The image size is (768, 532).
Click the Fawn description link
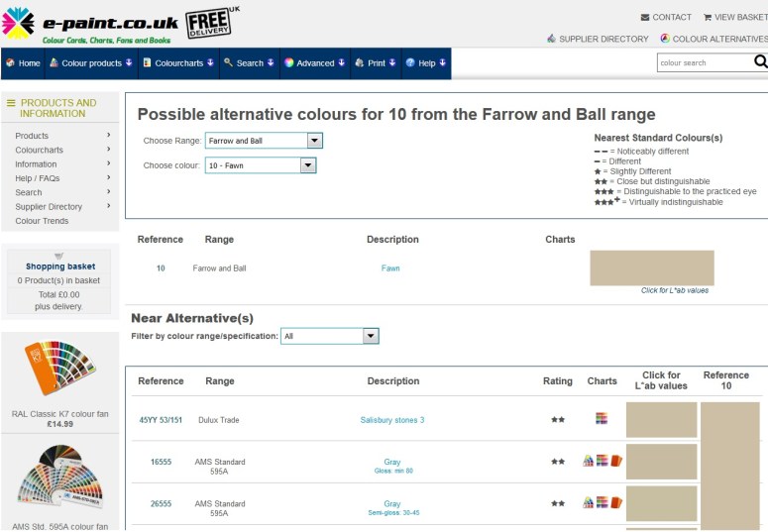(x=390, y=268)
